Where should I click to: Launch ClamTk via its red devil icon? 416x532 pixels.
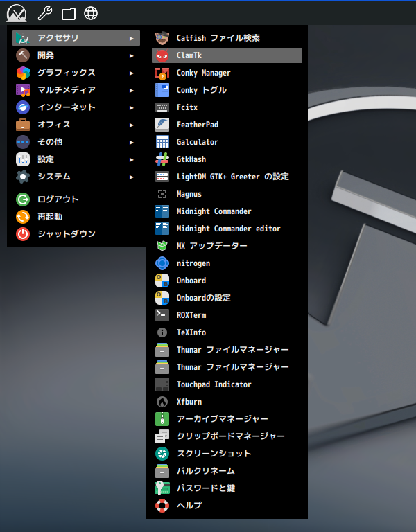[x=162, y=55]
